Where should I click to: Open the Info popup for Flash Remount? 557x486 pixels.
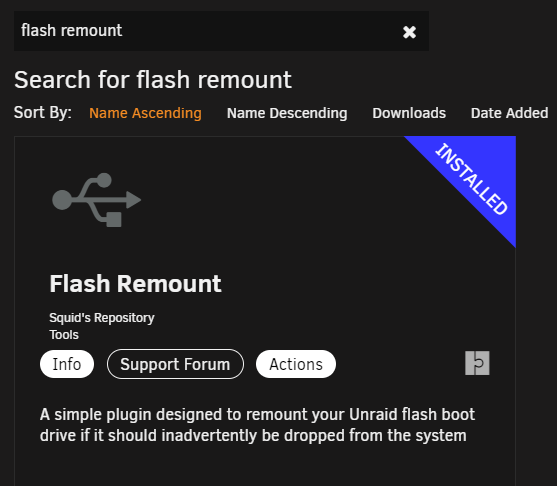tap(67, 364)
